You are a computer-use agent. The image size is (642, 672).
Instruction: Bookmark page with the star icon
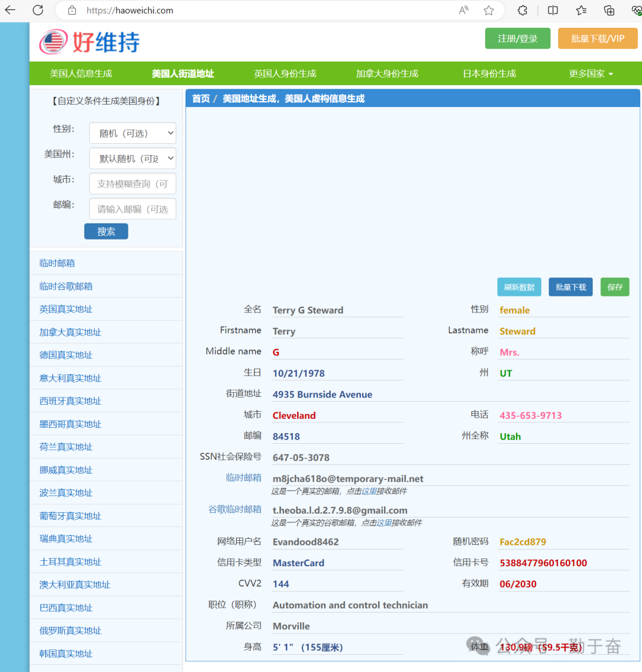point(489,10)
